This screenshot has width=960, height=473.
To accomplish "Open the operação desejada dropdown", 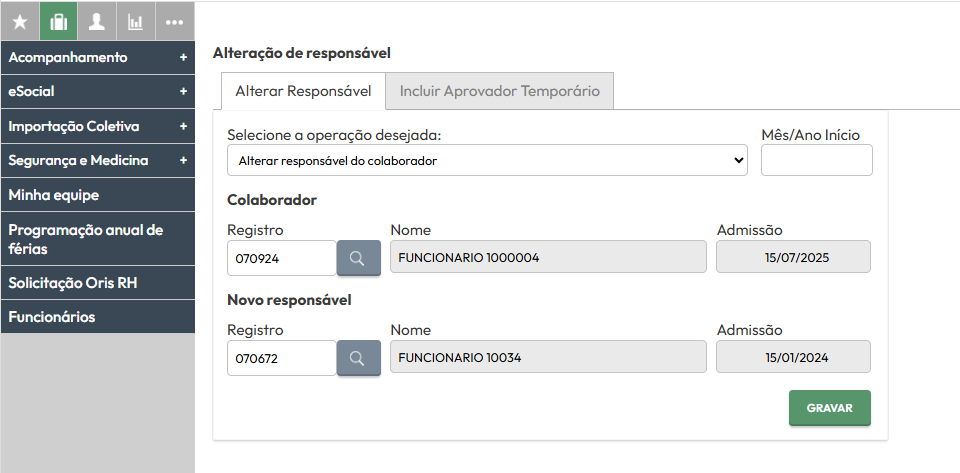I will (487, 161).
